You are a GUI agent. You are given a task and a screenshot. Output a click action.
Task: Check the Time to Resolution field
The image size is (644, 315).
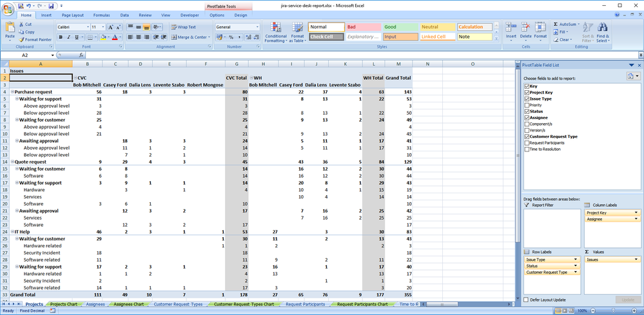click(x=527, y=149)
